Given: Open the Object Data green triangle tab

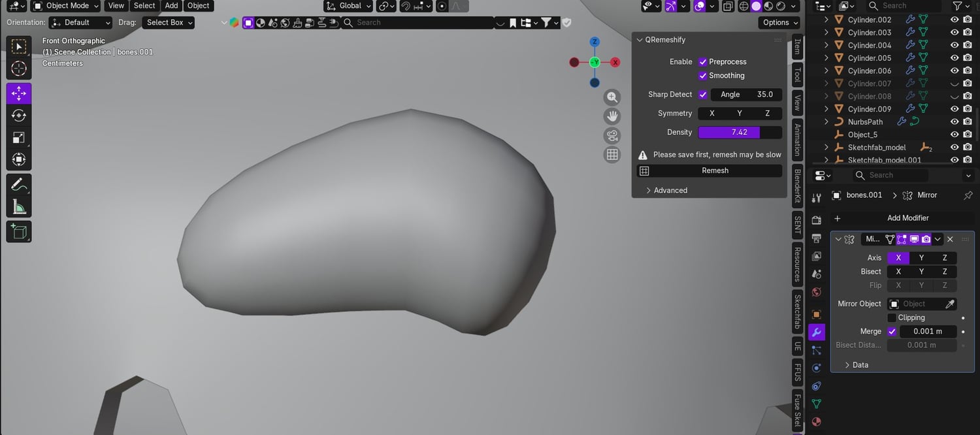Looking at the screenshot, I should click(x=816, y=404).
